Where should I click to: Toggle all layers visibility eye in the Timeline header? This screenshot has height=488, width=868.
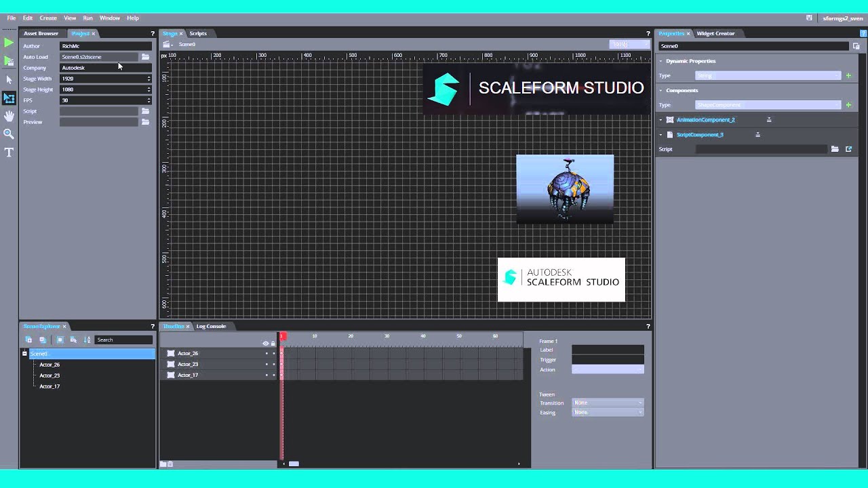click(x=266, y=344)
